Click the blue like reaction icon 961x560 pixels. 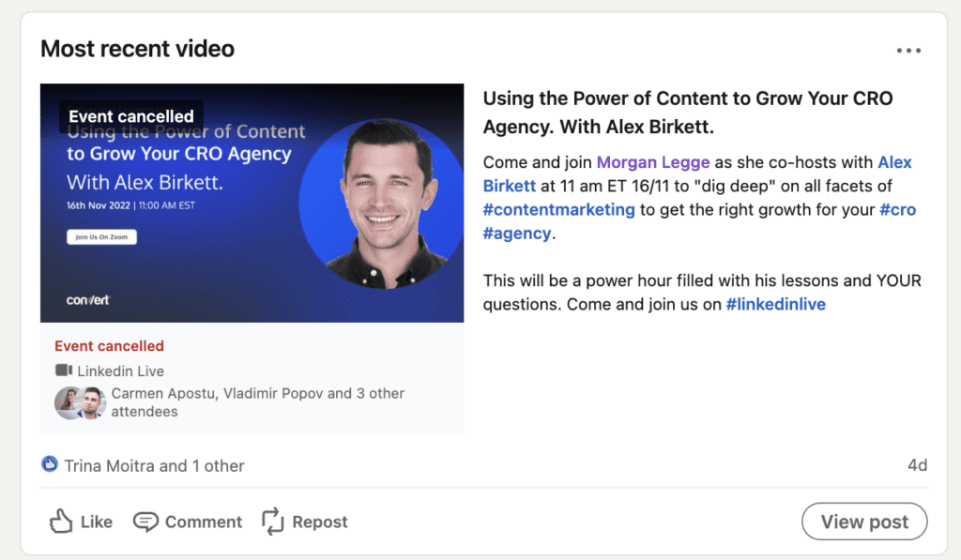click(x=50, y=464)
